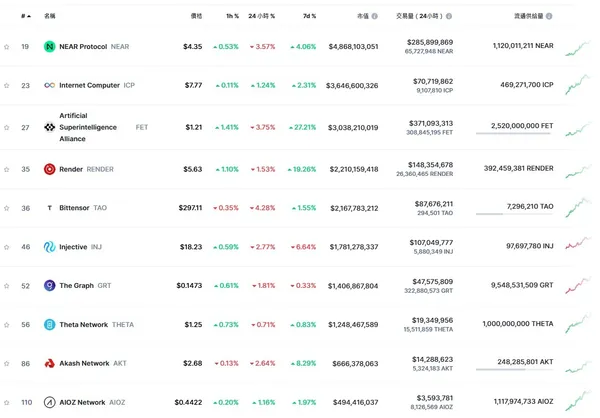Click the Render red logo icon
The image size is (600, 418).
point(50,169)
